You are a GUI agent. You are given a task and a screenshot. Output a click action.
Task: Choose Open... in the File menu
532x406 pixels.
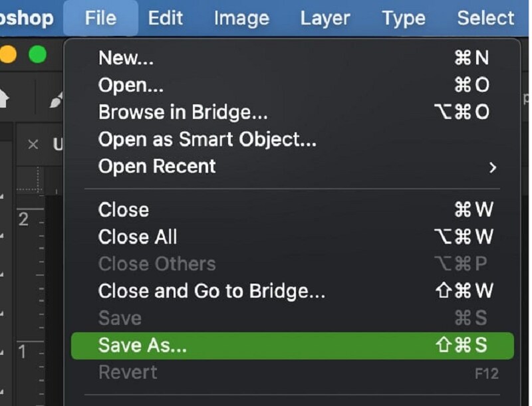[130, 85]
